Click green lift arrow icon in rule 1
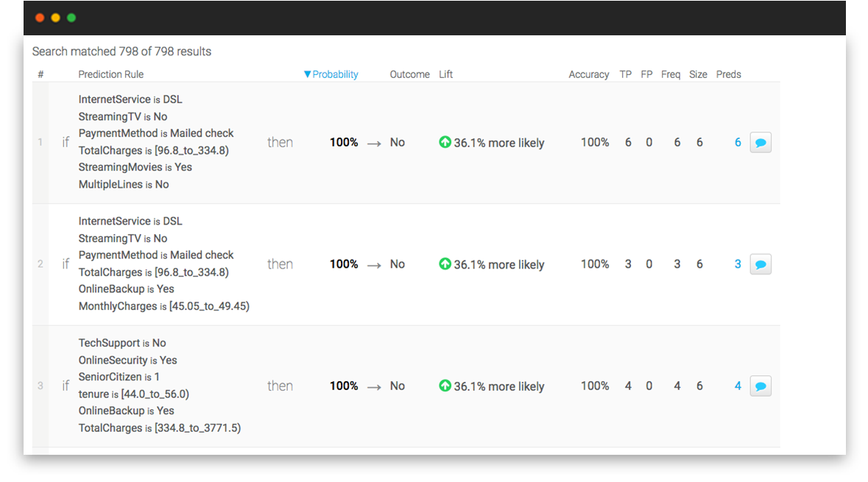The image size is (868, 482). [445, 142]
